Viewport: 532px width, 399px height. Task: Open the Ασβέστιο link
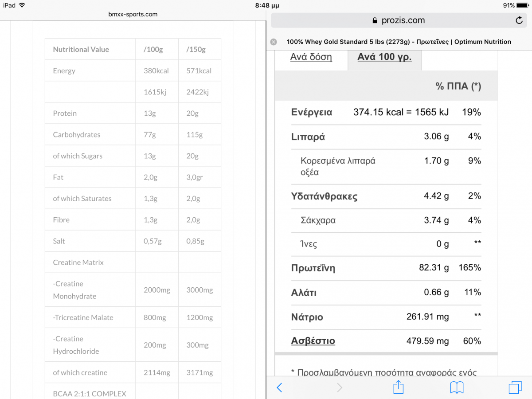click(313, 341)
